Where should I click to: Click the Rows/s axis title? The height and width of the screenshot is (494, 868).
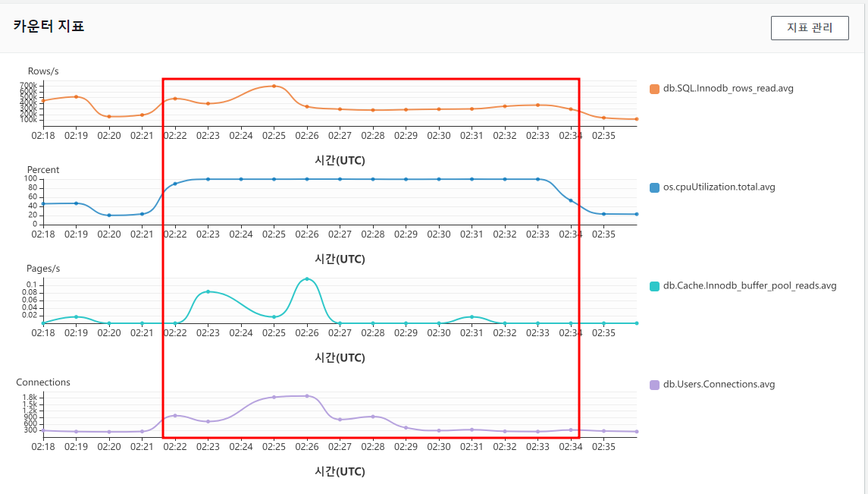tap(43, 71)
